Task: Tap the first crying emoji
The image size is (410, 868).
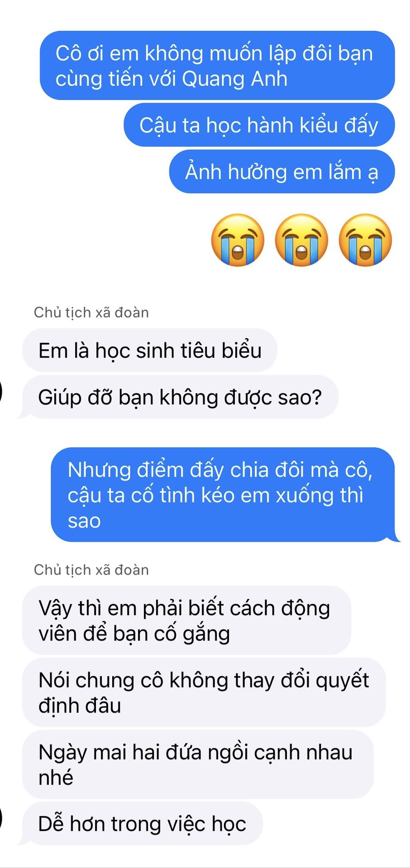Action: (238, 240)
